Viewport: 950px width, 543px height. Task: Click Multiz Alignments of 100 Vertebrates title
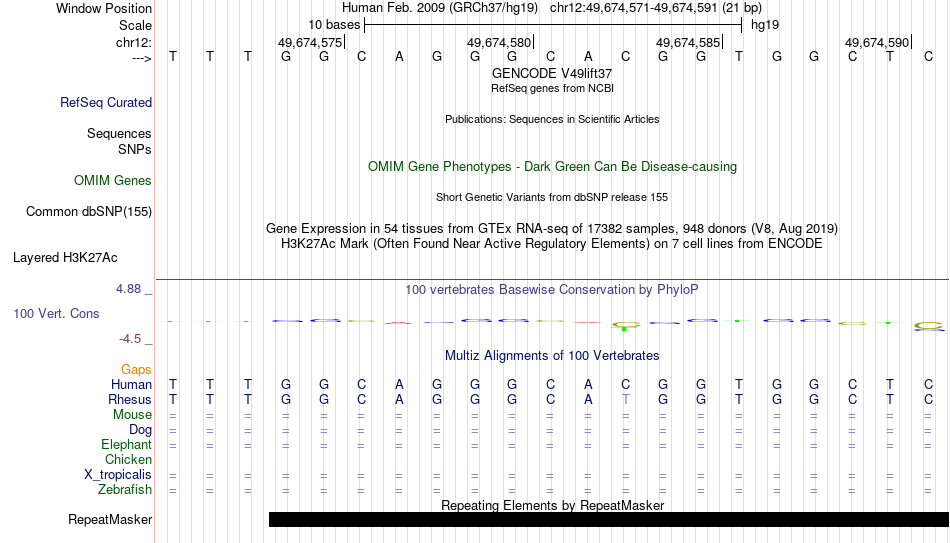[x=552, y=356]
